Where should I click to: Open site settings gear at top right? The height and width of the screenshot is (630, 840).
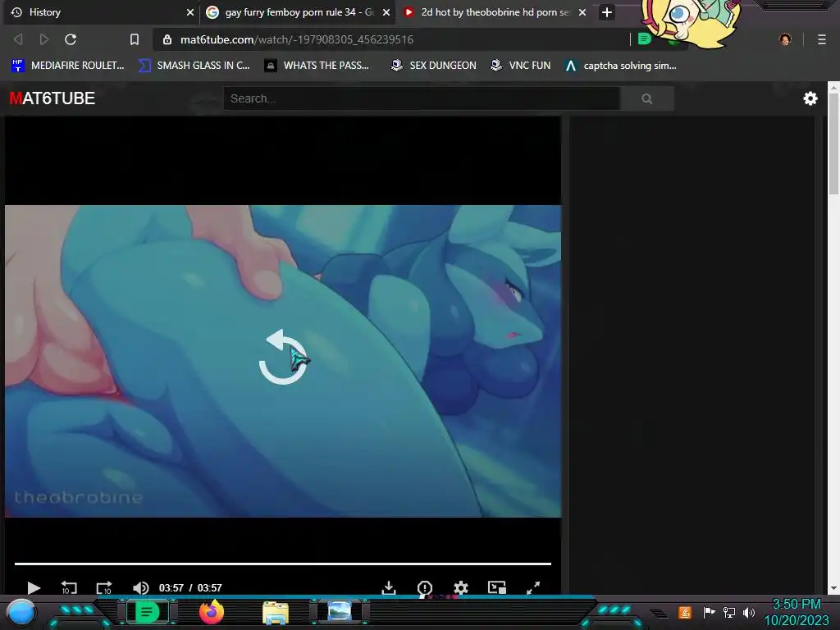(810, 98)
